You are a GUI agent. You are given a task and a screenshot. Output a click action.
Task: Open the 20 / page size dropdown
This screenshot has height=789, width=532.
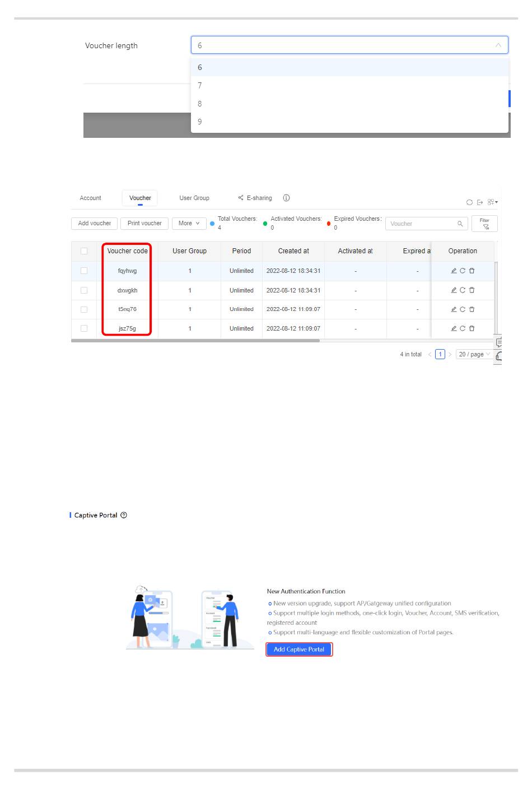pyautogui.click(x=474, y=354)
